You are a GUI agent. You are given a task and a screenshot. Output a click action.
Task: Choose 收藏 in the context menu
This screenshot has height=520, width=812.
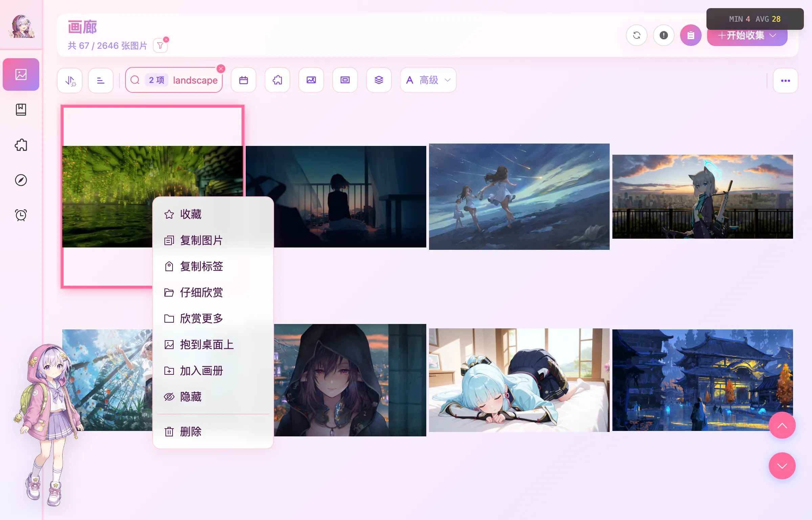pos(213,214)
